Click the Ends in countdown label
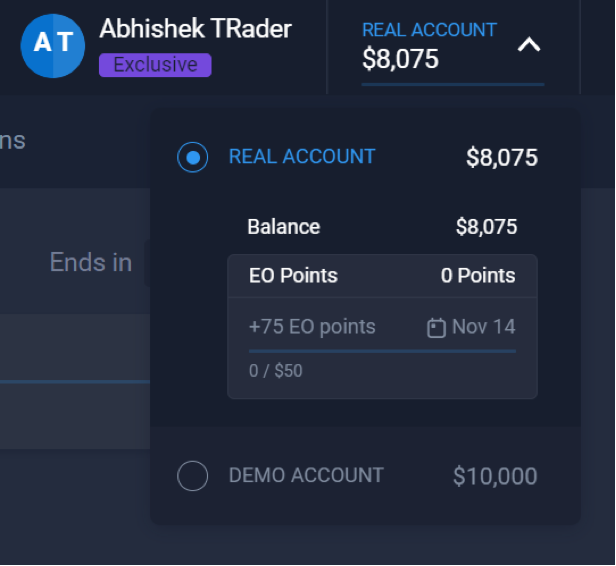Screen dimensions: 616x566 (91, 262)
